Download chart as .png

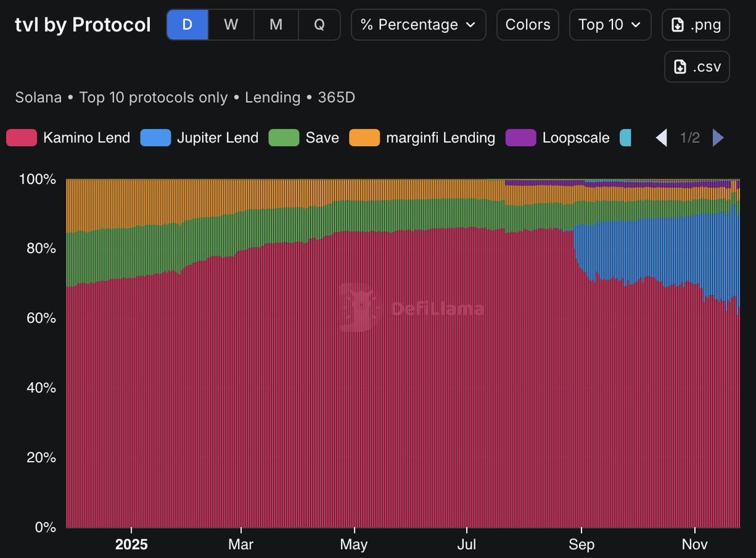[x=696, y=25]
